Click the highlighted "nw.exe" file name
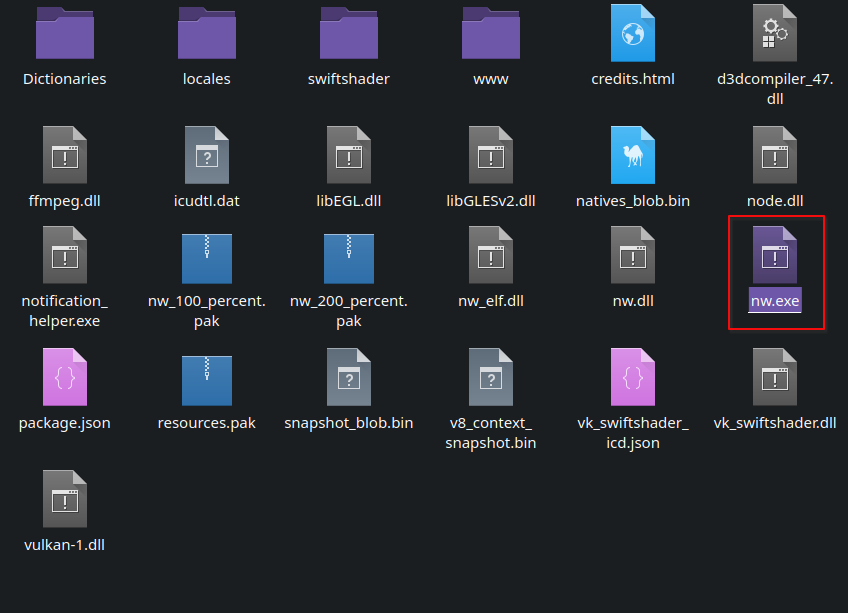 pos(775,301)
